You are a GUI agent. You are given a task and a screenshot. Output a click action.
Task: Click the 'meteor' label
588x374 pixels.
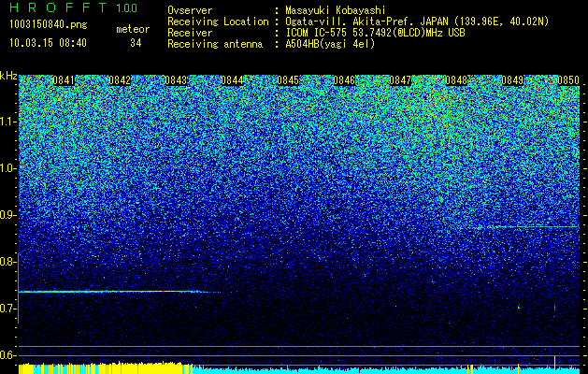point(133,29)
